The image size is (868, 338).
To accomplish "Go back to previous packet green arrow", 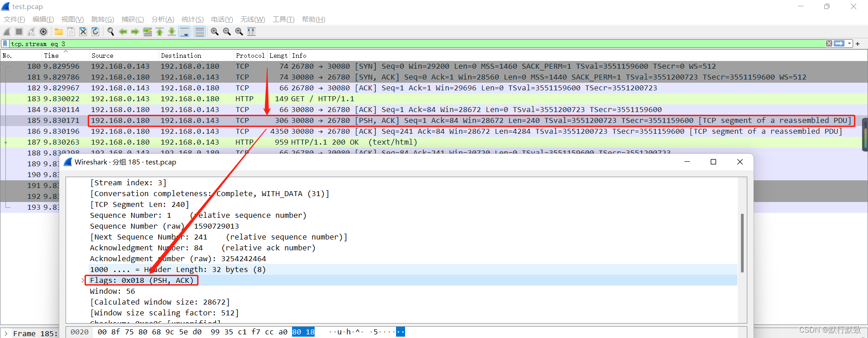I will (x=123, y=32).
